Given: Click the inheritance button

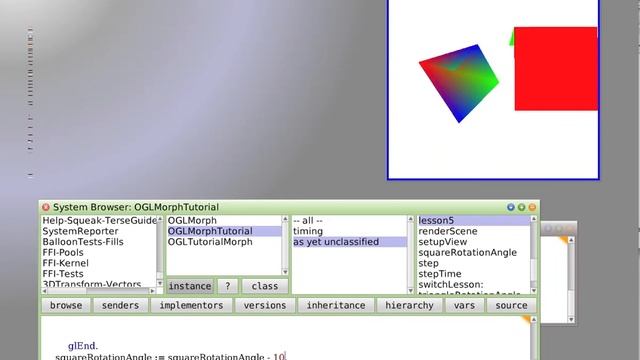Looking at the screenshot, I should [x=336, y=305].
